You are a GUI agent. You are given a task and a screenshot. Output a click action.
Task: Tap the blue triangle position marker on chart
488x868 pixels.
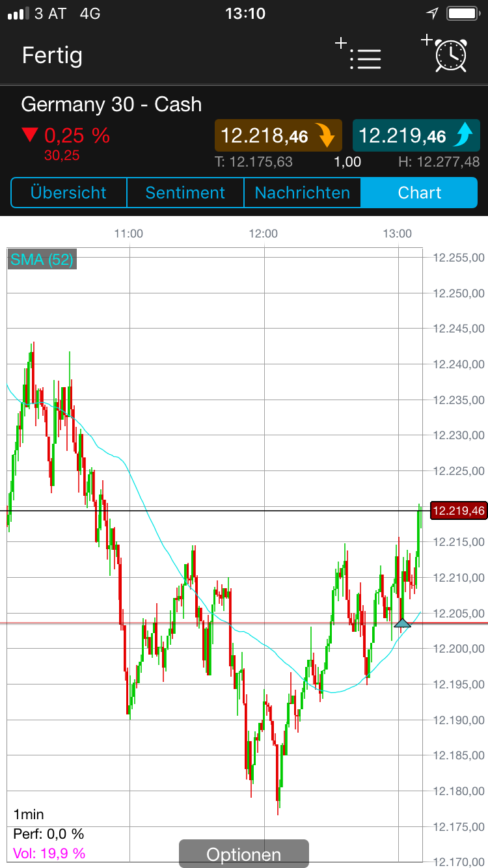click(x=403, y=623)
